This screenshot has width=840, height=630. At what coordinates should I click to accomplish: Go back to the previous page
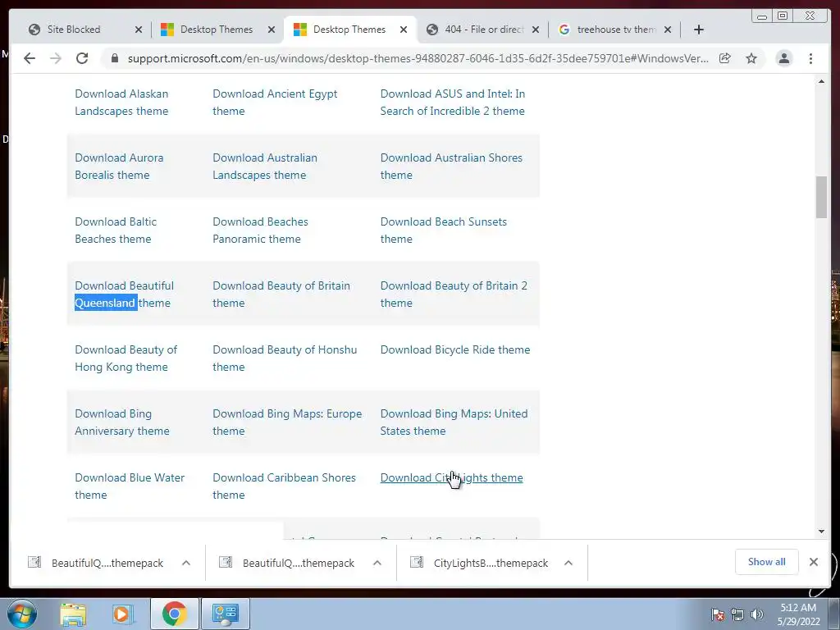[30, 58]
